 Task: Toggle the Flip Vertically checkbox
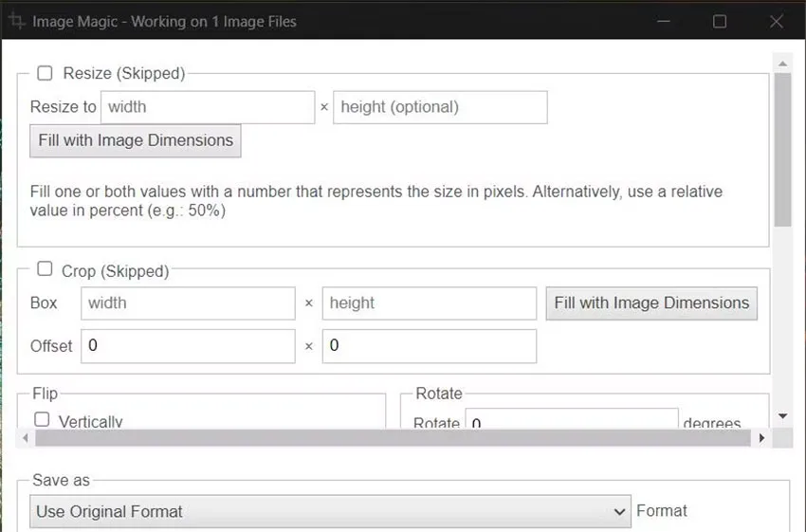(42, 419)
